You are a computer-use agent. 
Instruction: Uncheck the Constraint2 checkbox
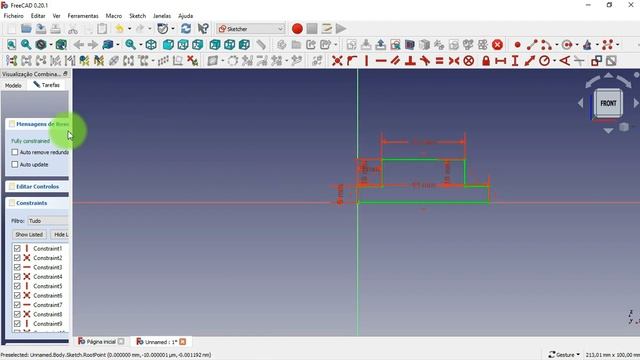(17, 258)
